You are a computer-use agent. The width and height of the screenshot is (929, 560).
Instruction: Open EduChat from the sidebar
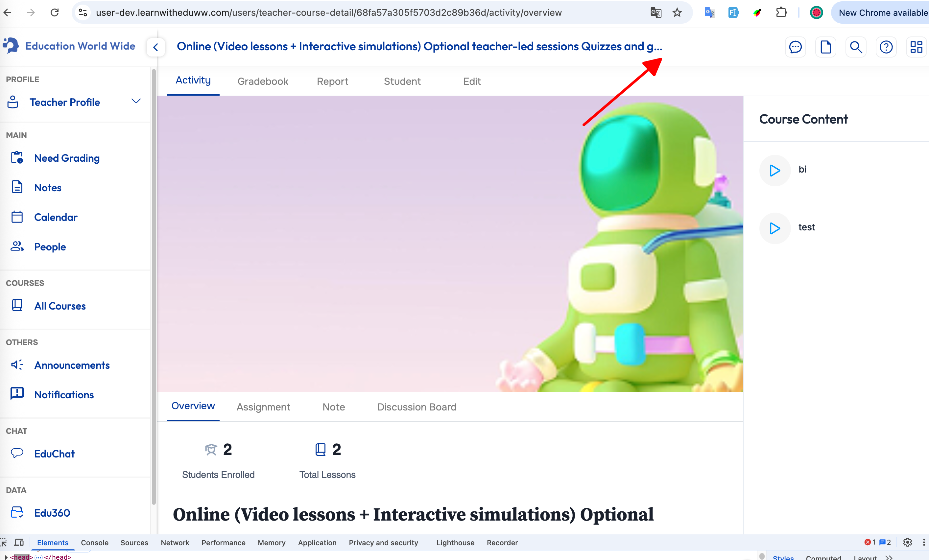click(54, 454)
